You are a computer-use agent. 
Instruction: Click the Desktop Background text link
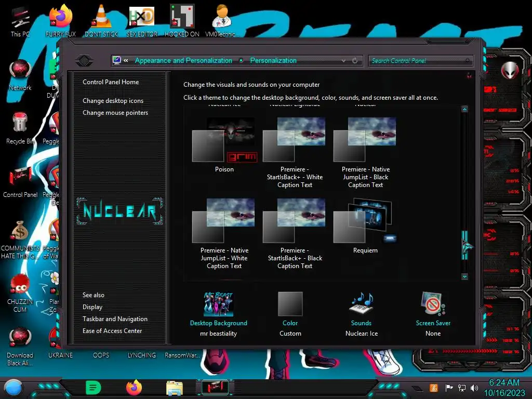tap(219, 323)
